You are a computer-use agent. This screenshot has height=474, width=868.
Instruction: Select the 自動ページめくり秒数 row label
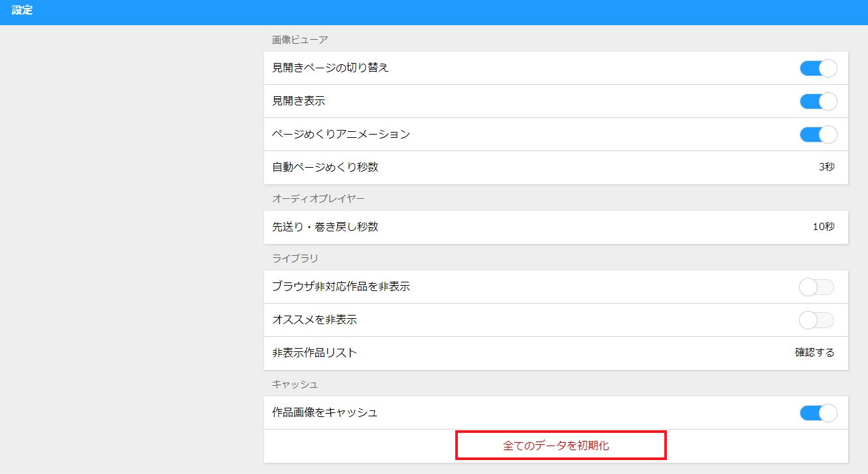coord(325,167)
